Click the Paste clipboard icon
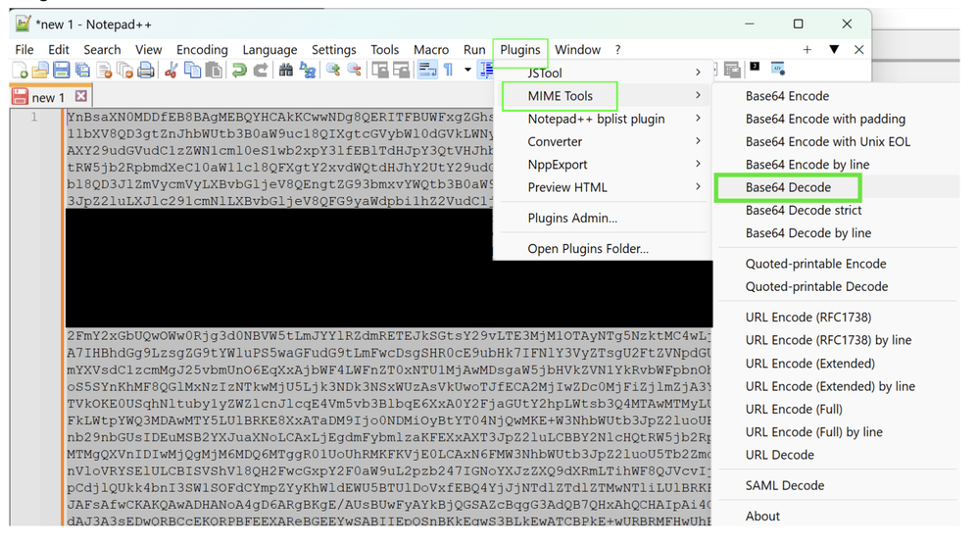This screenshot has height=544, width=980. (x=214, y=70)
